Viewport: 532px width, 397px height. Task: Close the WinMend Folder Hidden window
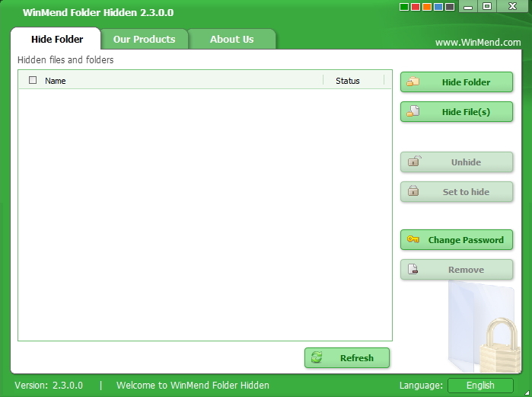coord(512,6)
